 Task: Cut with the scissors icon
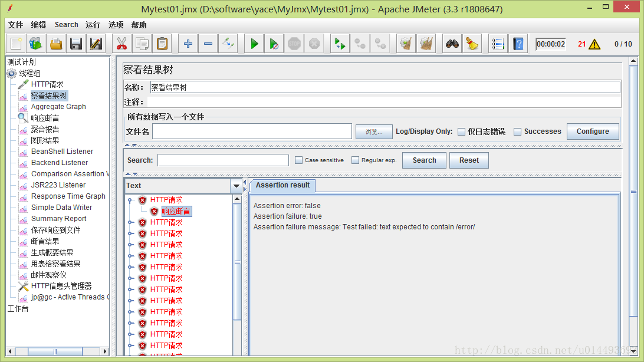coord(122,44)
